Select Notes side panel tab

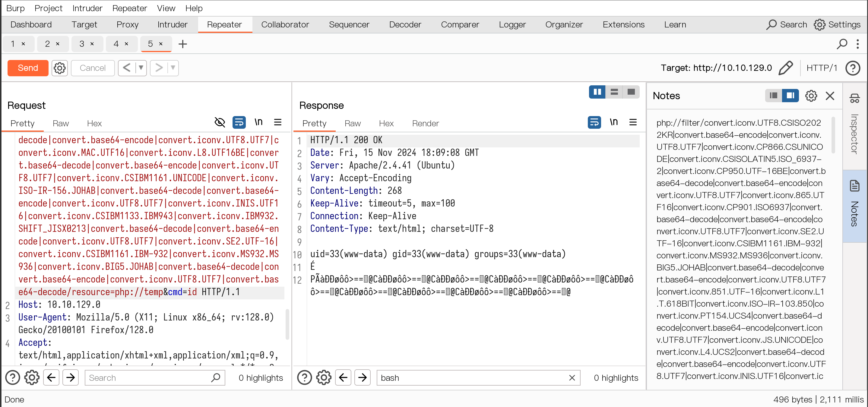pos(854,206)
